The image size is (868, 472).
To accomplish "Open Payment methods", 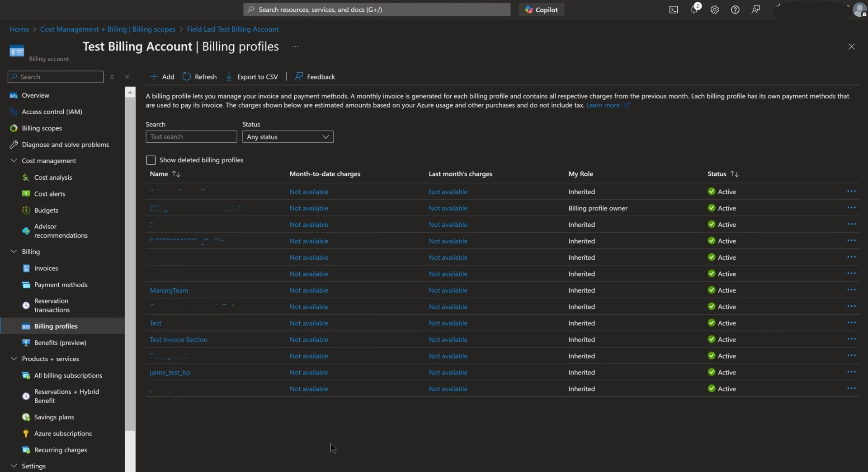I will [x=61, y=285].
